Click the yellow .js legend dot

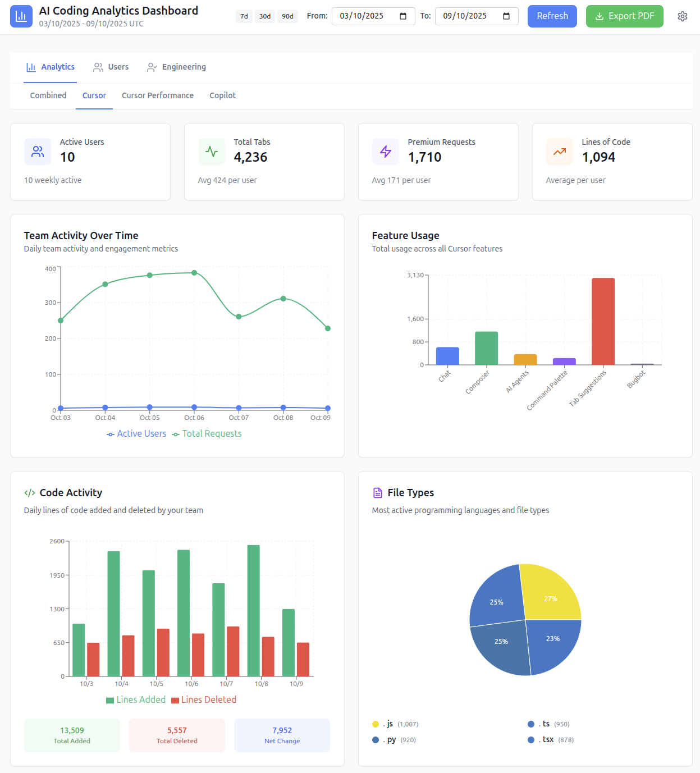(x=376, y=724)
